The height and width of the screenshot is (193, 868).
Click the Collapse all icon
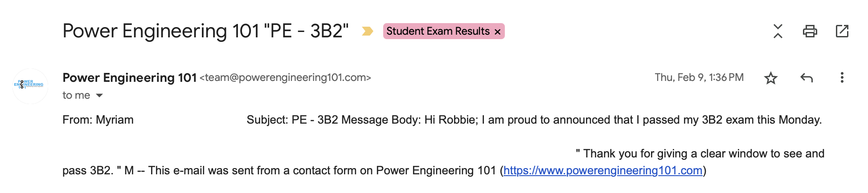pos(778,31)
